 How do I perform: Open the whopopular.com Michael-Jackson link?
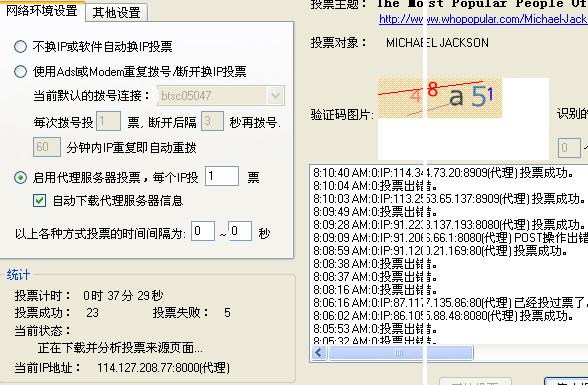pos(483,19)
